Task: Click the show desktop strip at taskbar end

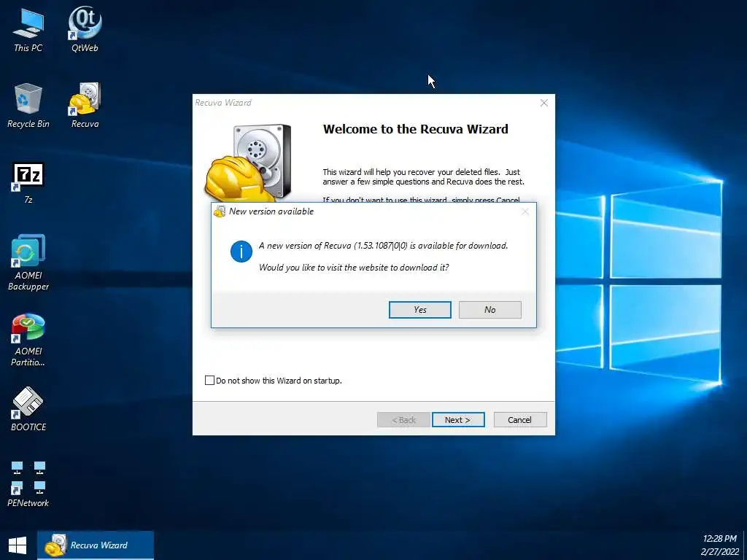Action: (x=745, y=545)
